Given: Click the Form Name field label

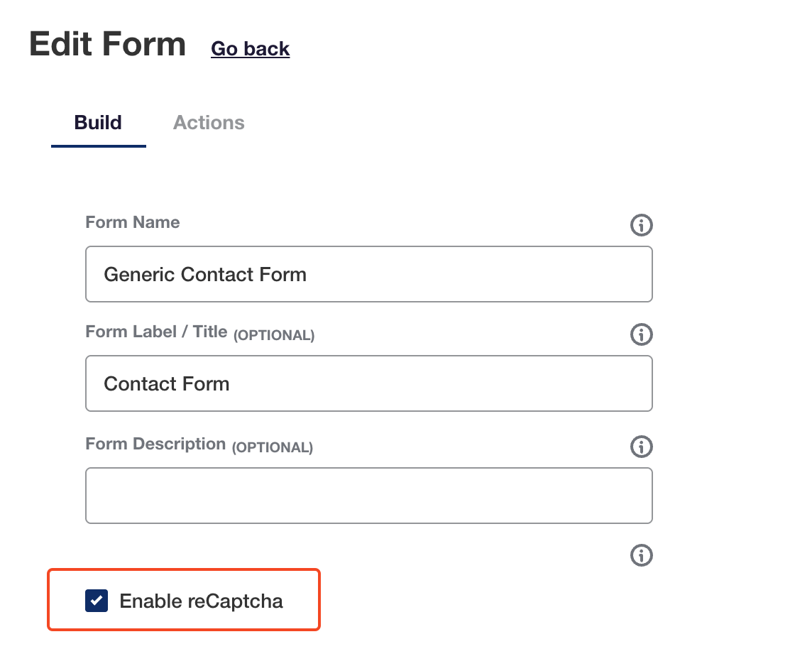Looking at the screenshot, I should (x=133, y=222).
